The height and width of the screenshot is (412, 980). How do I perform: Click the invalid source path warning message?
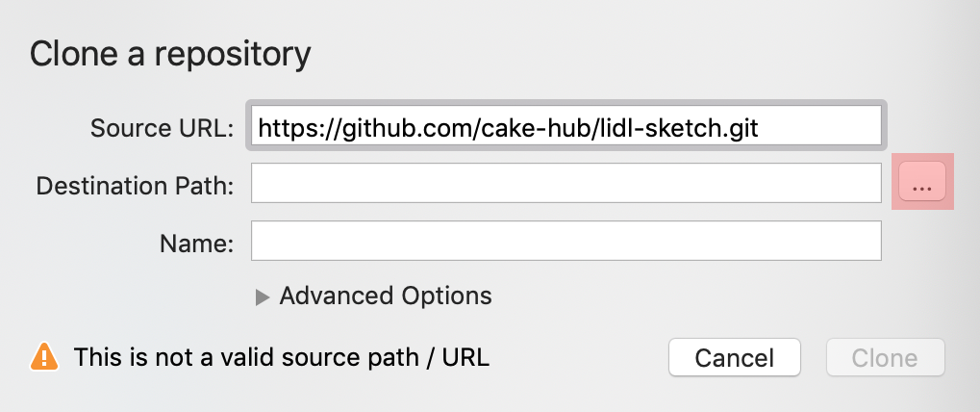281,357
